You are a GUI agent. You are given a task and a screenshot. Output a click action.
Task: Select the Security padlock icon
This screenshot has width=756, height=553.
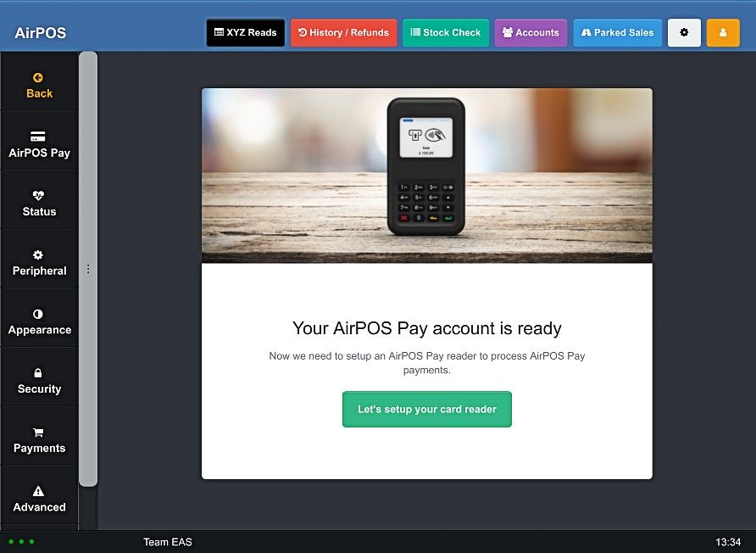(38, 373)
